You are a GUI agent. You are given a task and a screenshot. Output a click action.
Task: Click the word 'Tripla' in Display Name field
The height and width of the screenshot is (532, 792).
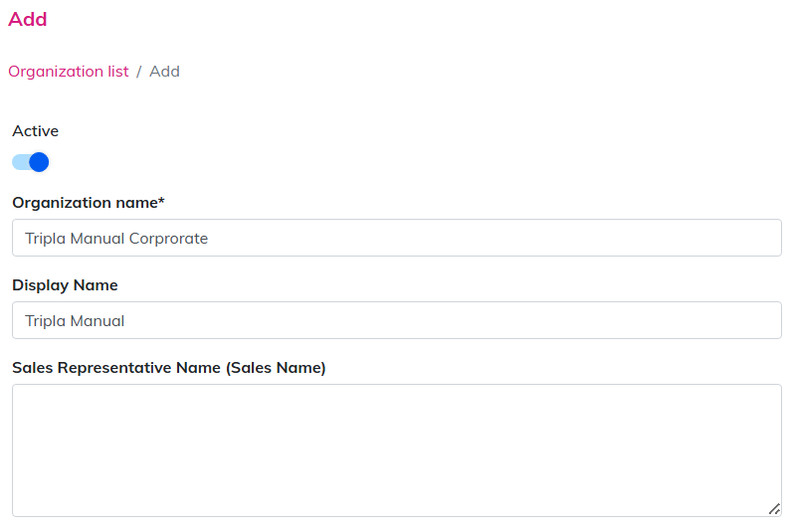pos(45,321)
